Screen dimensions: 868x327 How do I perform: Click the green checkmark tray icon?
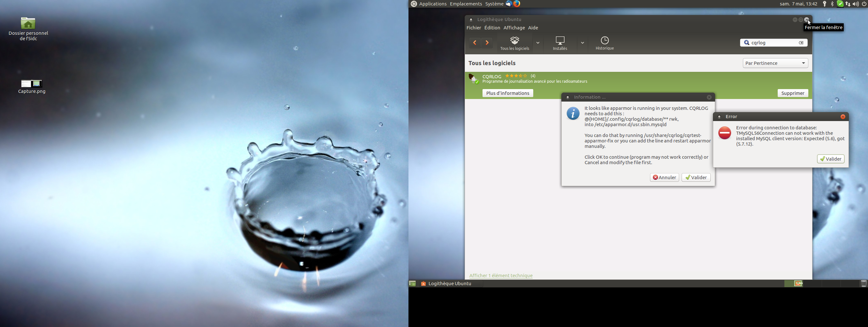click(x=840, y=4)
